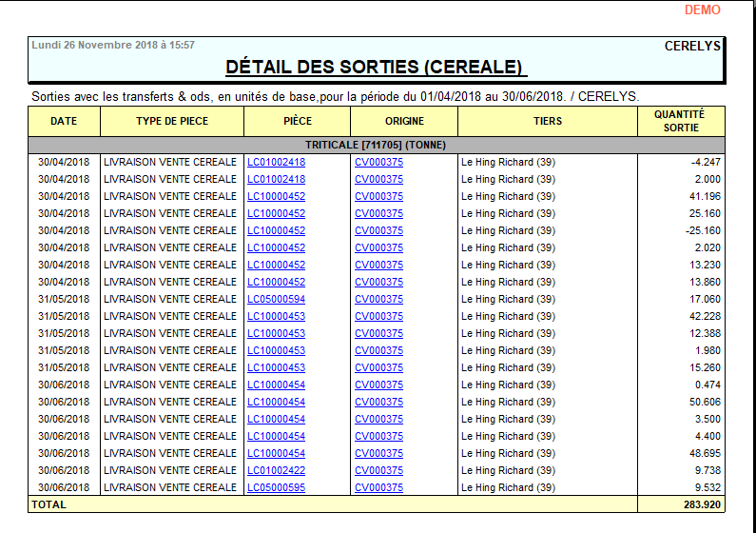The image size is (756, 533).
Task: Click the LC10000454 link in the 50.606 row
Action: pyautogui.click(x=276, y=402)
